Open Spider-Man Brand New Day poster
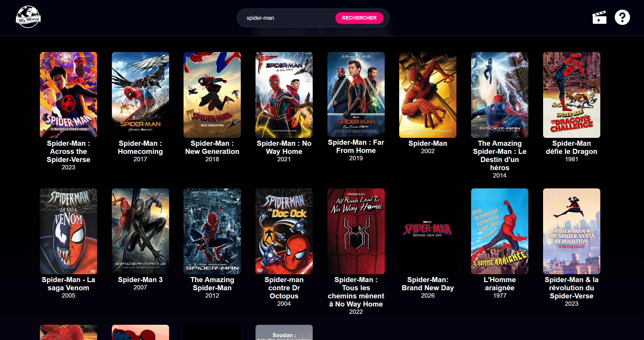Viewport: 644px width, 340px height. [x=428, y=231]
